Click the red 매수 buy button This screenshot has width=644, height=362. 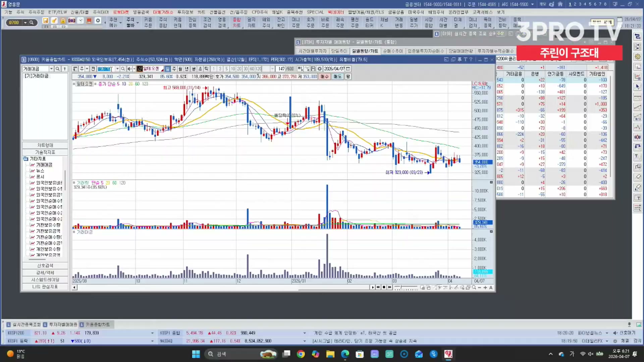(324, 76)
